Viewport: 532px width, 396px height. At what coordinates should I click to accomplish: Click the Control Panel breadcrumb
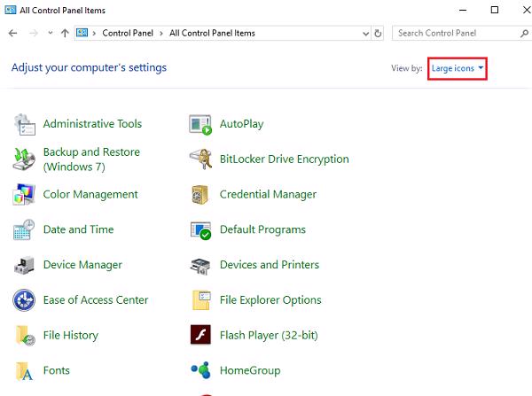(x=128, y=34)
